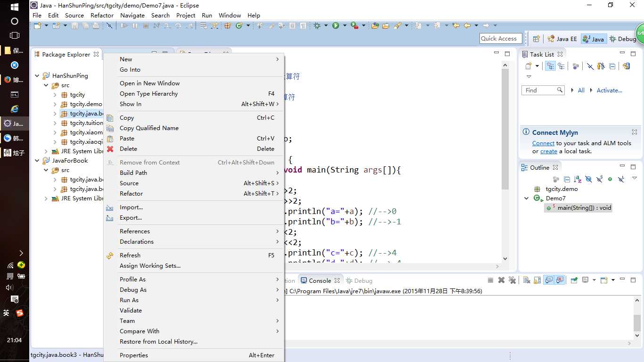Toggle Scroll Lock in Console toolbar
The height and width of the screenshot is (362, 644).
click(x=537, y=280)
